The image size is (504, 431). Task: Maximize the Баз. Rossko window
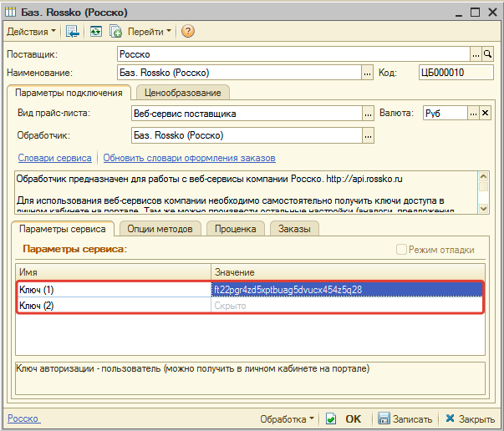pyautogui.click(x=475, y=13)
